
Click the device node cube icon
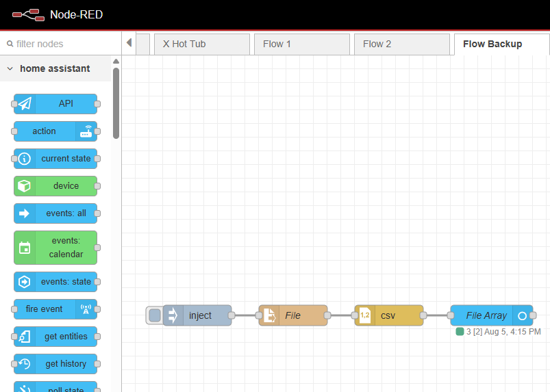pyautogui.click(x=24, y=186)
